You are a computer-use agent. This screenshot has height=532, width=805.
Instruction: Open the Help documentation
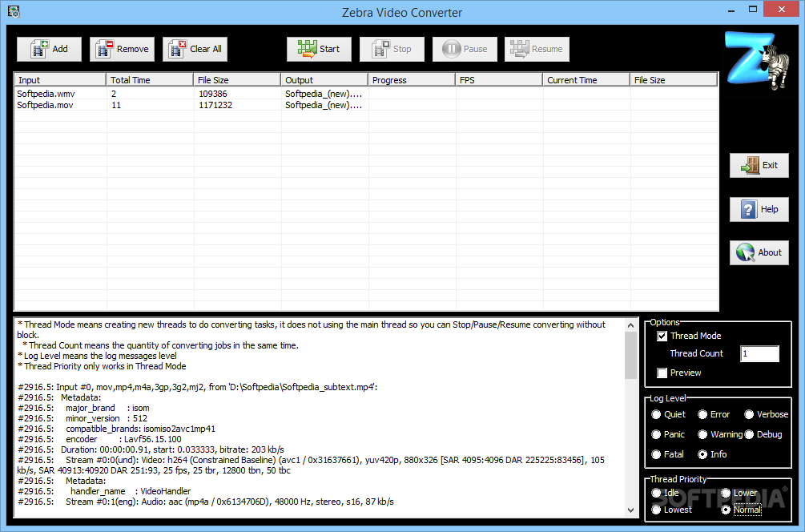click(x=759, y=209)
